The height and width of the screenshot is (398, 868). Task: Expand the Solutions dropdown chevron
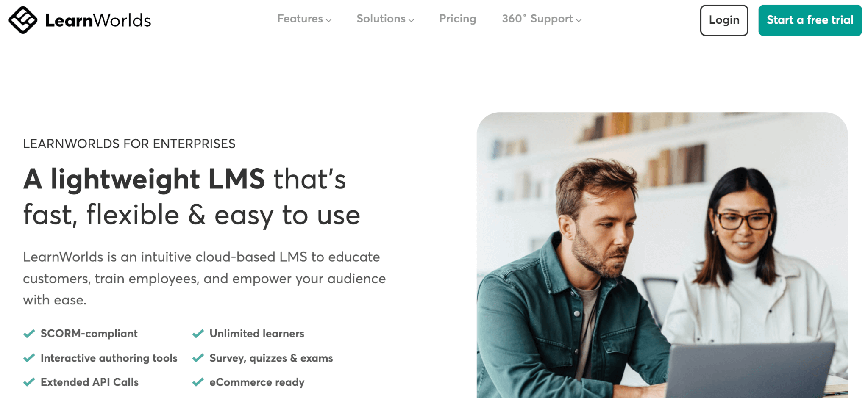(x=411, y=20)
